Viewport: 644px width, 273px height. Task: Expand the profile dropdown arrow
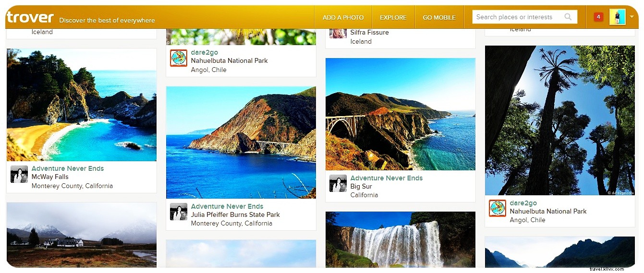point(632,17)
